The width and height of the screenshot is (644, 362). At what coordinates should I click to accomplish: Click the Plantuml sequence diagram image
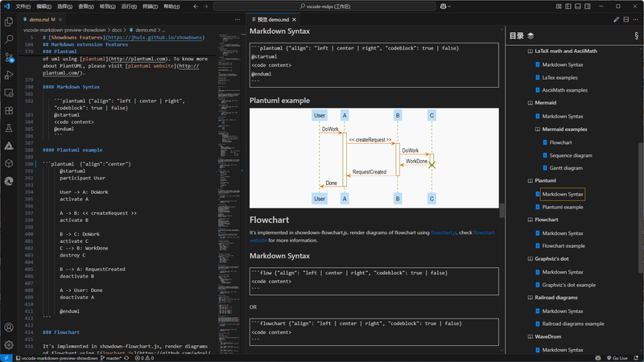click(374, 158)
